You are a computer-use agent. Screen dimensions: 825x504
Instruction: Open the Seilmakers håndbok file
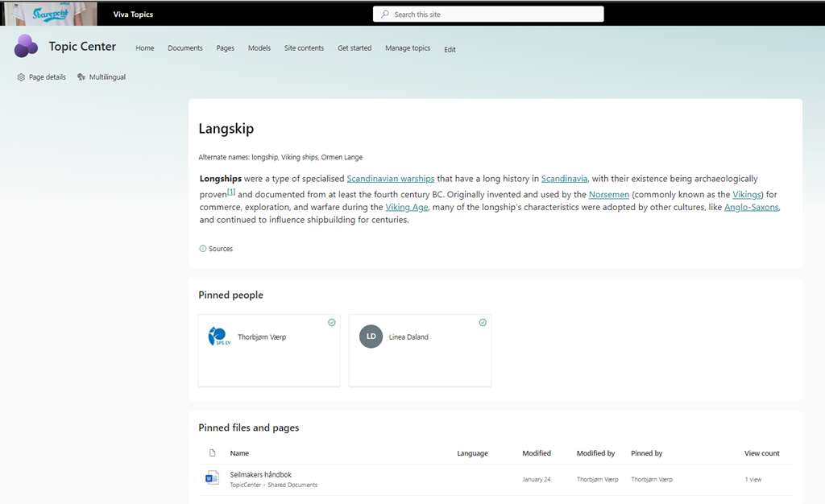tap(260, 474)
